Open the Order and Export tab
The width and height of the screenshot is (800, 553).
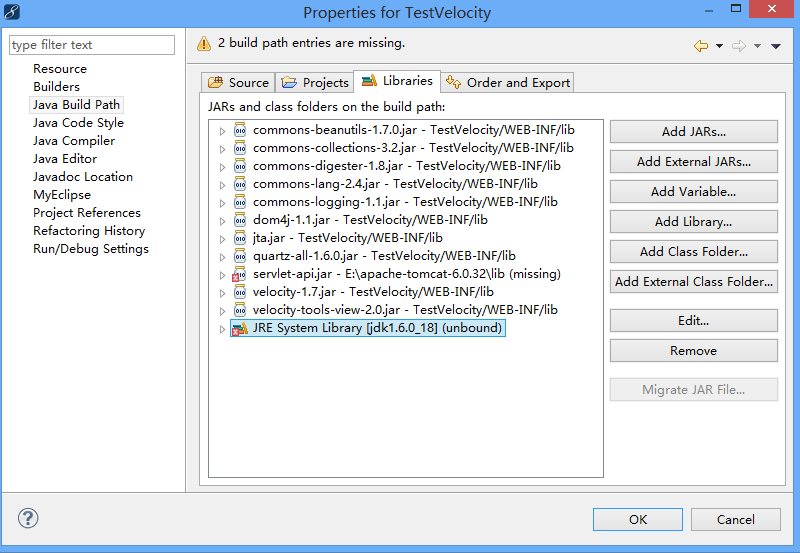[x=508, y=82]
